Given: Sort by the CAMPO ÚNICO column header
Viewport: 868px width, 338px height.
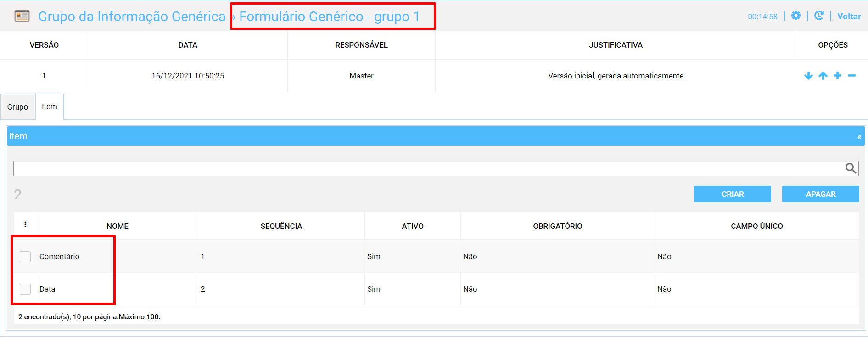Looking at the screenshot, I should 757,226.
